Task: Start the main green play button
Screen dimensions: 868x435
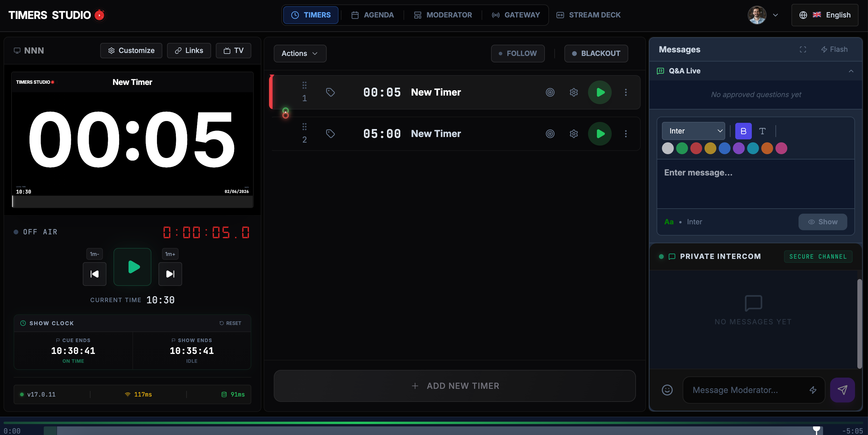Action: coord(132,267)
